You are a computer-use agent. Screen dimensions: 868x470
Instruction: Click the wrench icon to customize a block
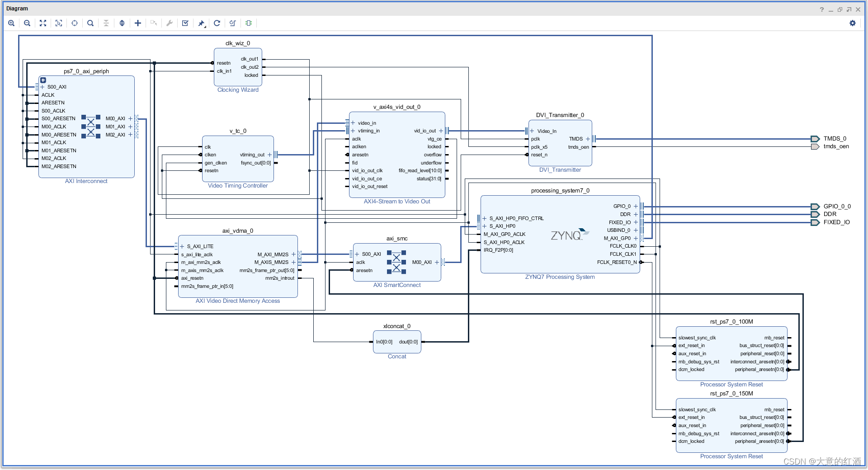(169, 23)
